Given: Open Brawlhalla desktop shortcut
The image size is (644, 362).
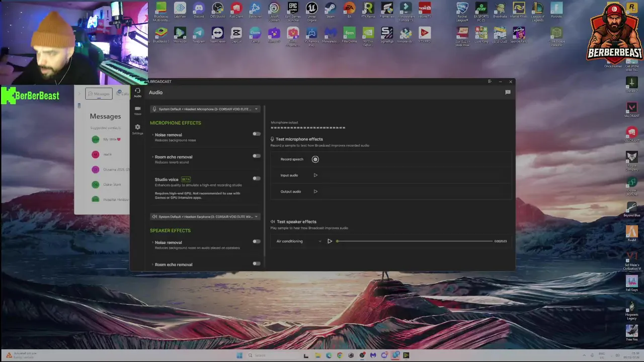Looking at the screenshot, I should [500, 11].
